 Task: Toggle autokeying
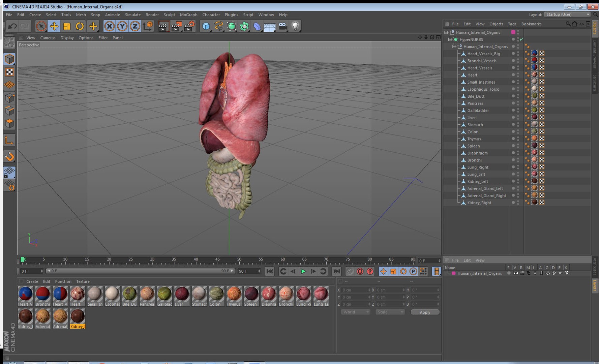(x=360, y=271)
